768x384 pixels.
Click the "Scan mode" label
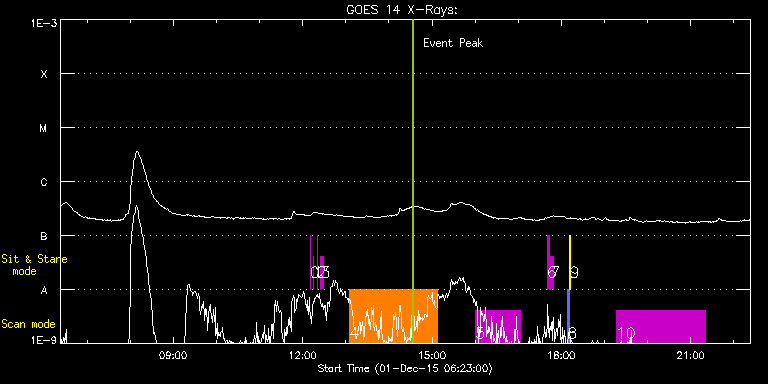pyautogui.click(x=28, y=324)
